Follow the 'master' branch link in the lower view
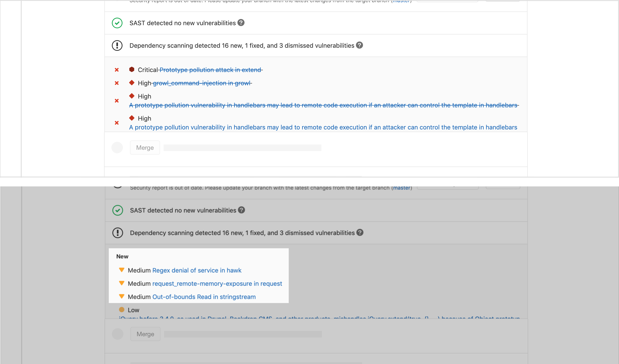 point(402,188)
